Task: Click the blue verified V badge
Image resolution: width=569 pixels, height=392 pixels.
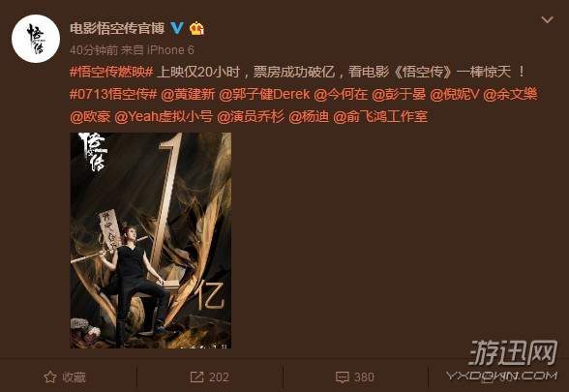Action: [x=177, y=28]
